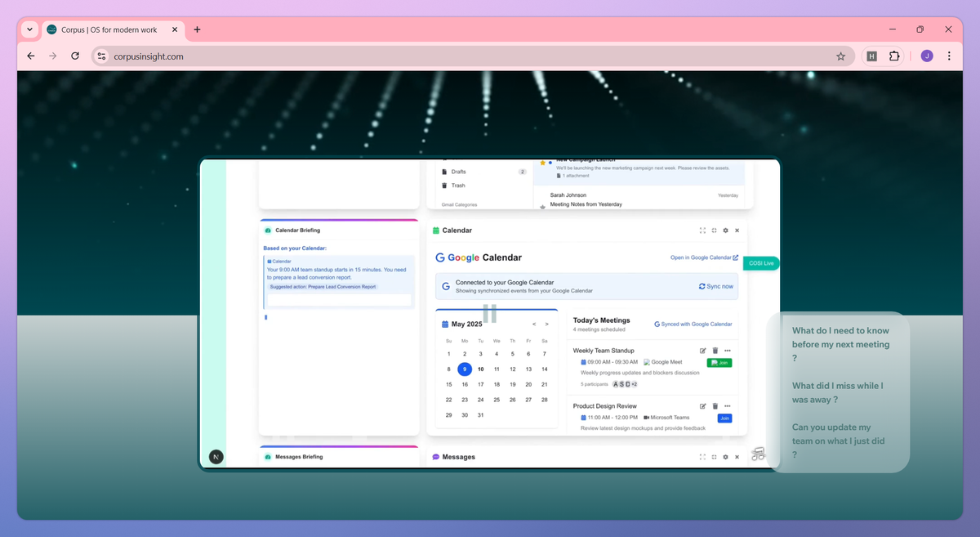View site information icon in address bar
Viewport: 980px width, 537px height.
(x=101, y=56)
